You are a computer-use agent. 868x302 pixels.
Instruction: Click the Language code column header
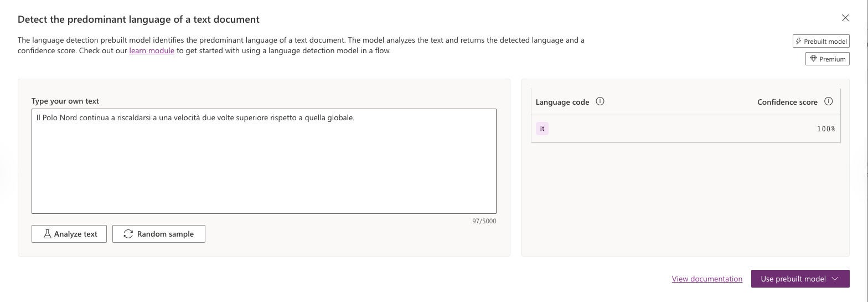pos(562,102)
